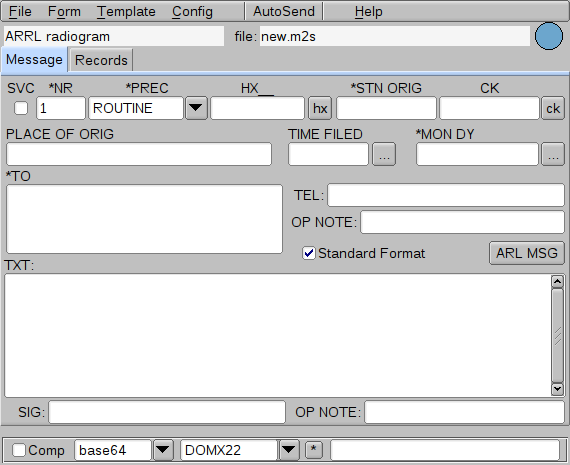Enable the Comp compression checkbox
The width and height of the screenshot is (570, 465).
point(19,450)
